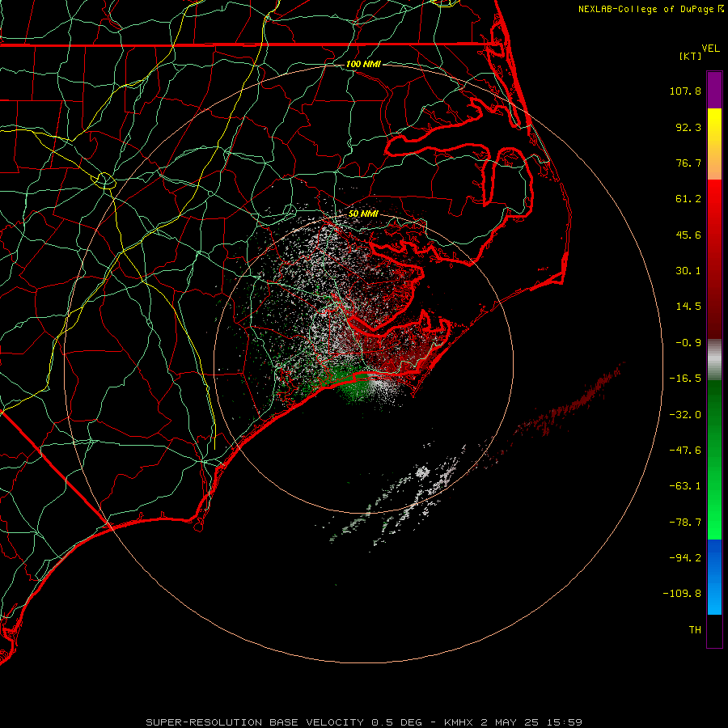Pick the yellow-orange segment of the color bar
Screen dimensions: 728x728
(x=714, y=144)
